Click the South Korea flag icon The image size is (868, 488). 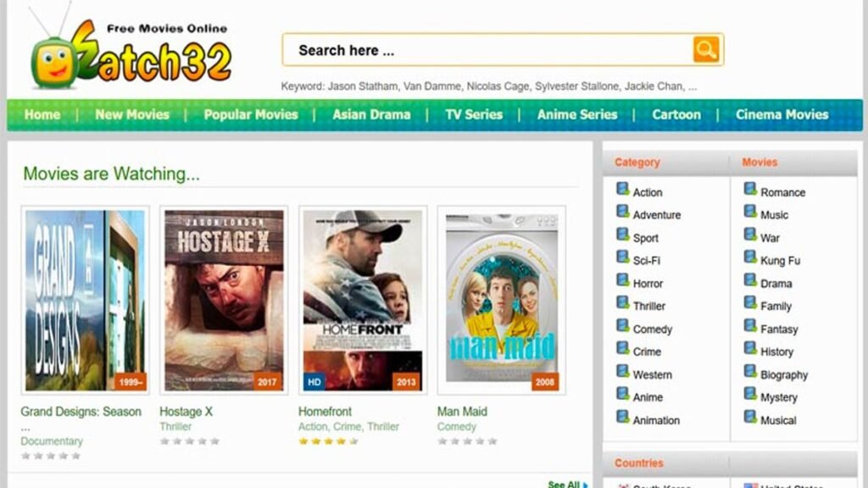(x=625, y=485)
